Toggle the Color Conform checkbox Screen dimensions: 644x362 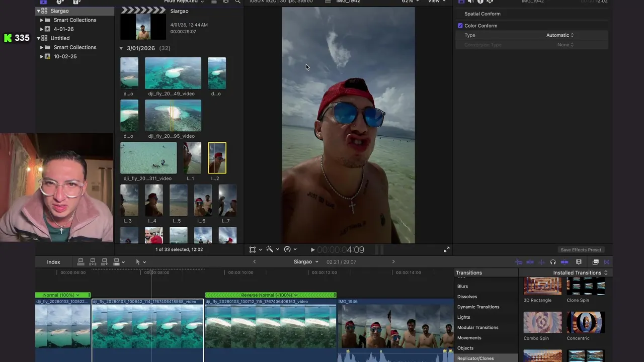[460, 26]
